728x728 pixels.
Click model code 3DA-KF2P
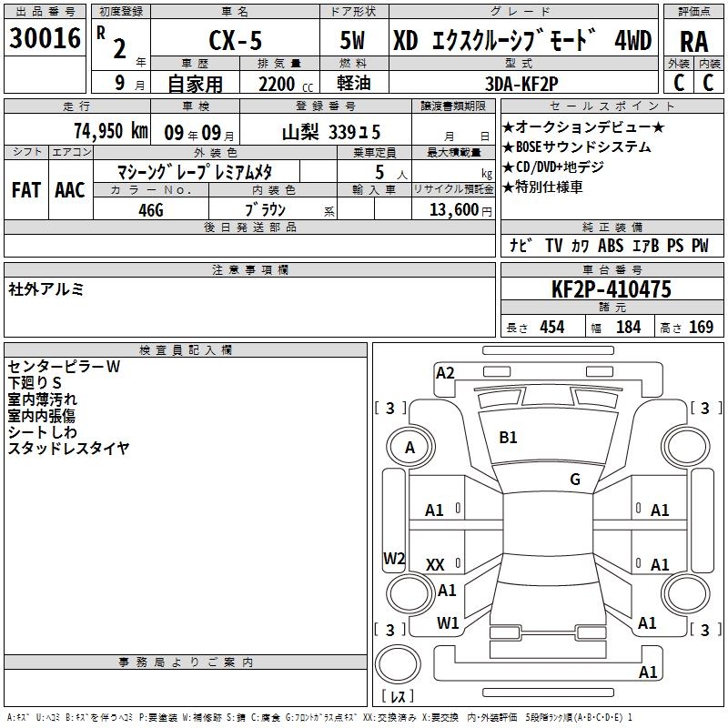pyautogui.click(x=521, y=84)
